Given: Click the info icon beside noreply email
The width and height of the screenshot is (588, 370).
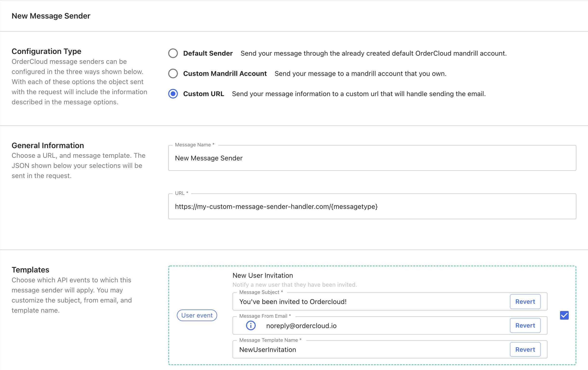Looking at the screenshot, I should [251, 325].
